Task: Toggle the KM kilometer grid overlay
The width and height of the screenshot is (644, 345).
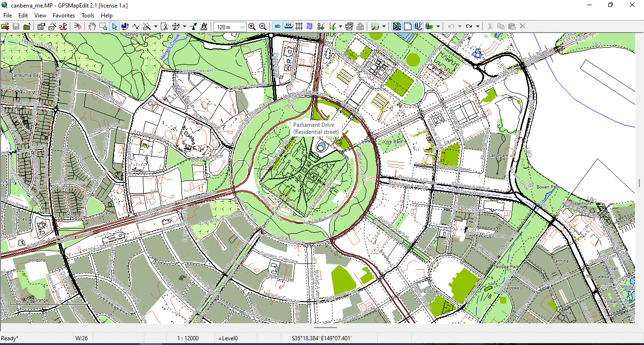Action: (289, 26)
